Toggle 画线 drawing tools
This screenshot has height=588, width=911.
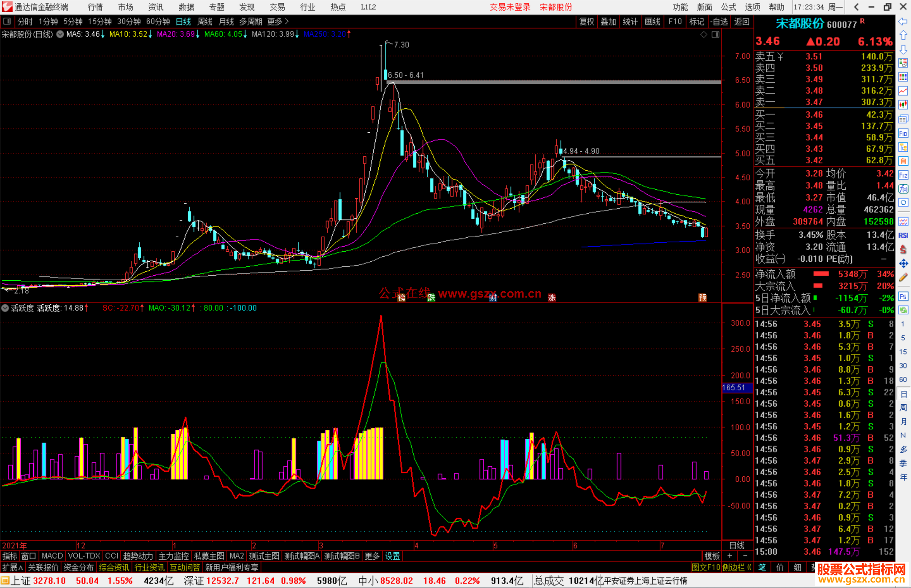click(x=652, y=21)
